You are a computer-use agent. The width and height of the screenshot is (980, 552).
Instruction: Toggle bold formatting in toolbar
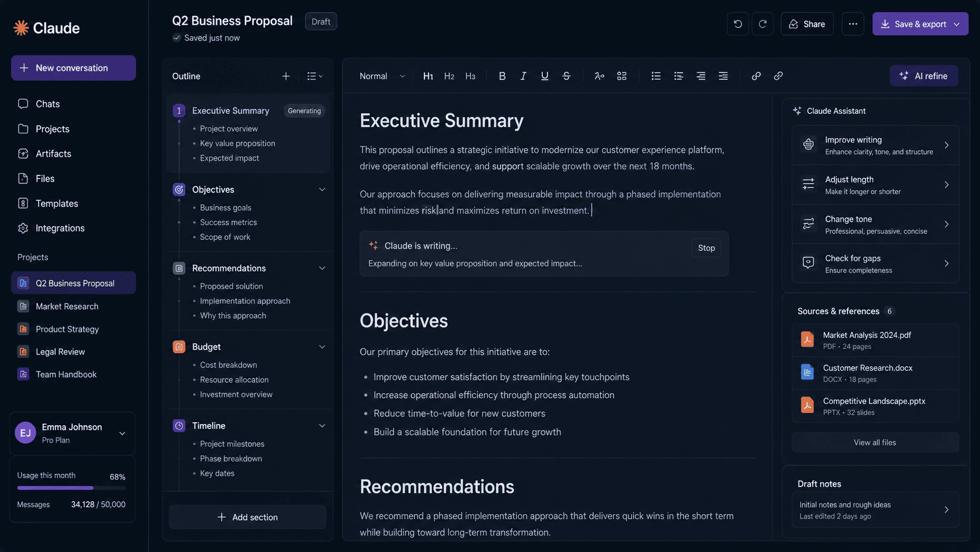pos(502,76)
